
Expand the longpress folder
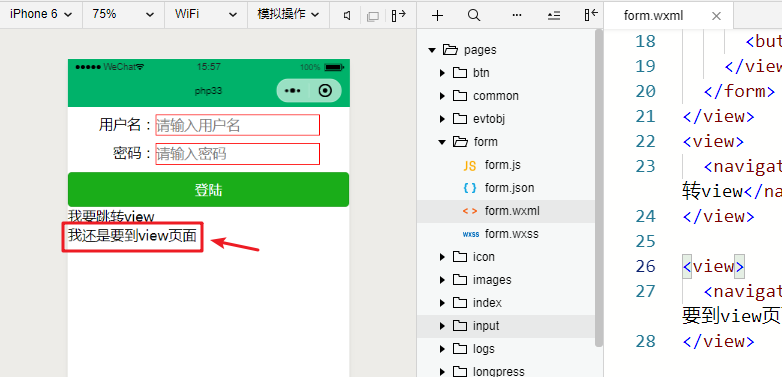(x=442, y=372)
